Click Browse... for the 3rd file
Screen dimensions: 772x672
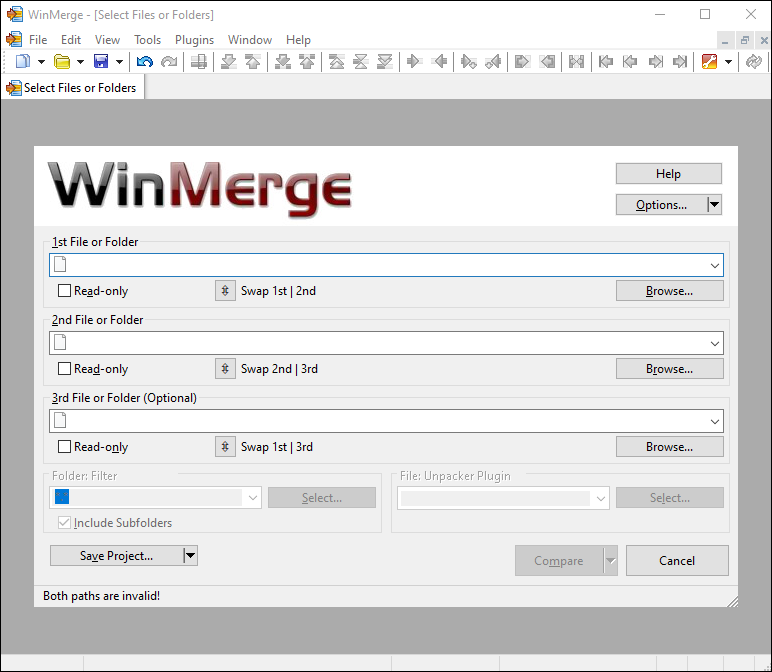pos(669,447)
